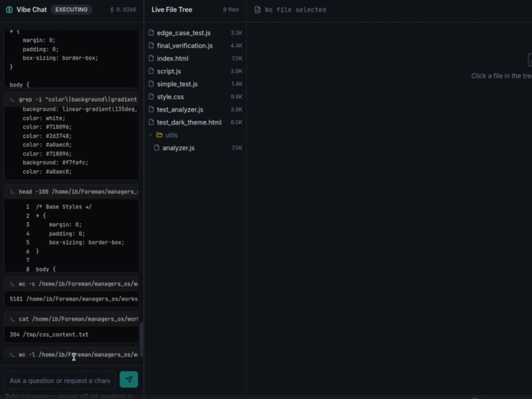Select the utils folder name
The width and height of the screenshot is (532, 399).
coord(171,135)
